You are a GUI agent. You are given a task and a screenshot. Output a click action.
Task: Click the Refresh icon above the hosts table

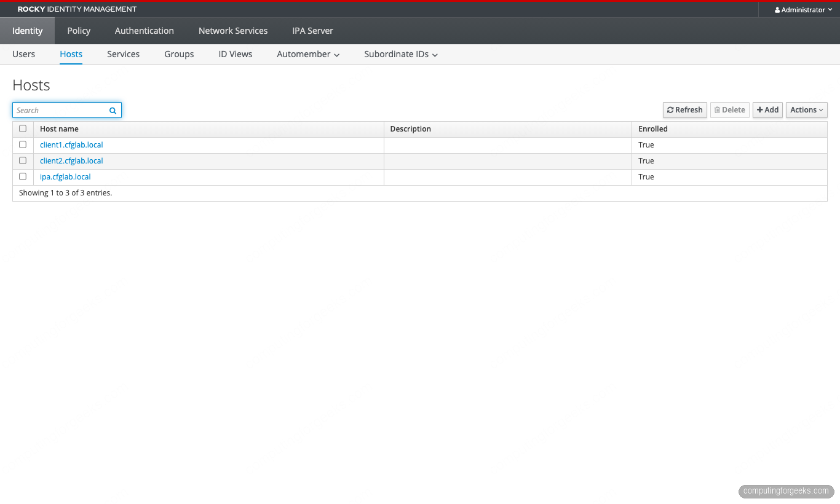(671, 110)
